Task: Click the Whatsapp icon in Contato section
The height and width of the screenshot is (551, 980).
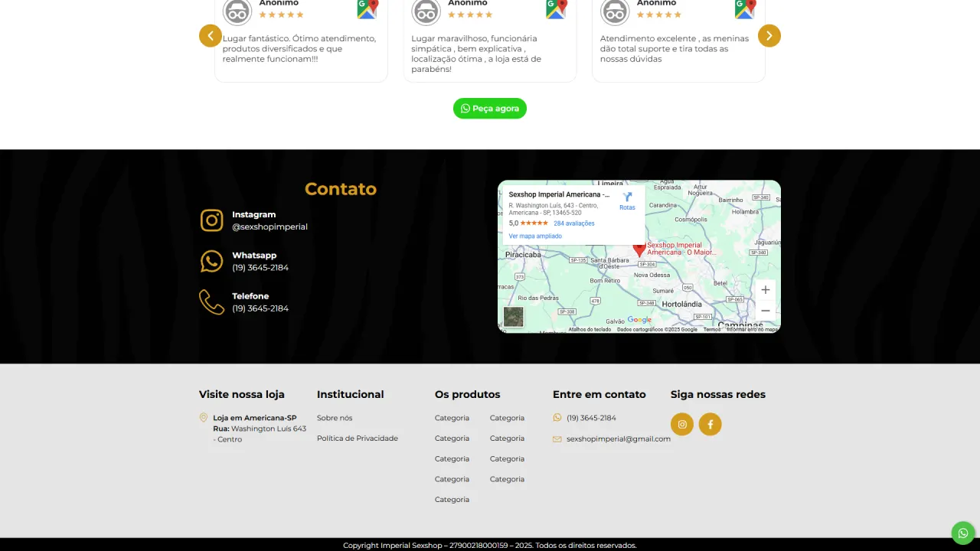Action: [x=212, y=261]
